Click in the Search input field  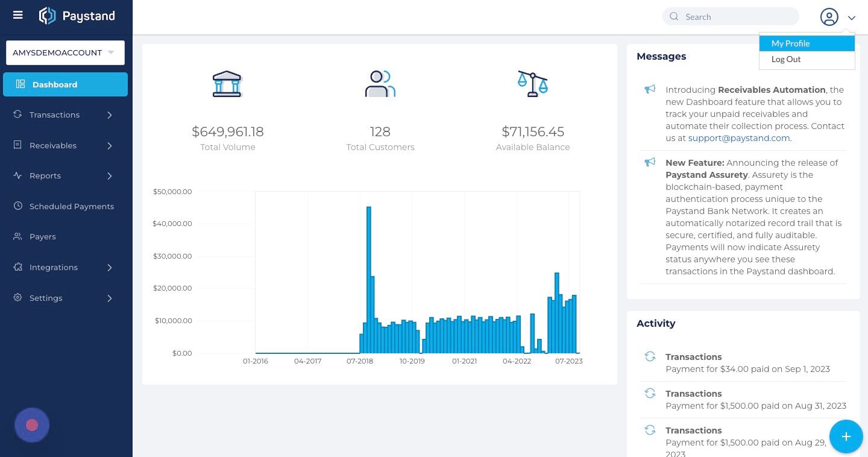pos(731,17)
